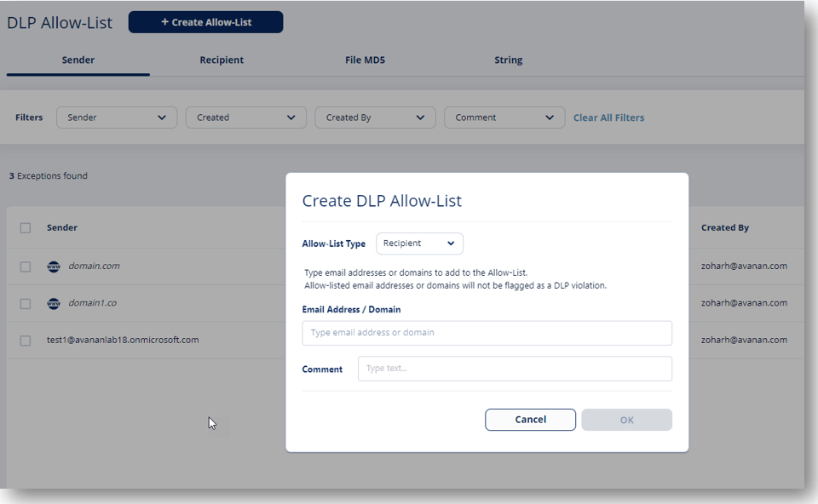Click the email address or domain input field

point(486,333)
